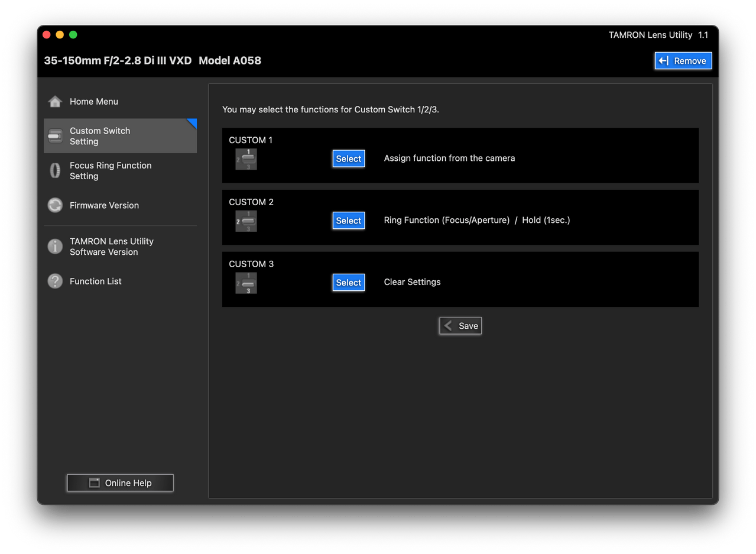Viewport: 756px width, 554px height.
Task: Open the Function List
Action: tap(121, 281)
